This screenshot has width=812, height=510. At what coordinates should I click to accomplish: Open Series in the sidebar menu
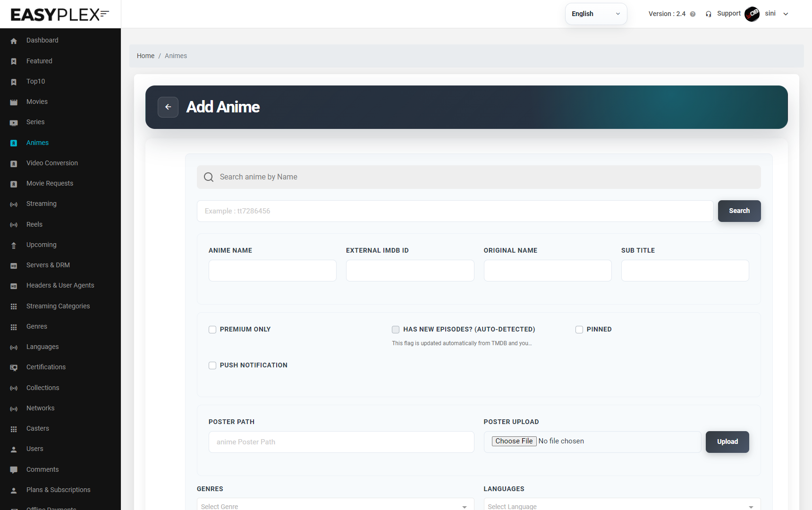coord(35,122)
